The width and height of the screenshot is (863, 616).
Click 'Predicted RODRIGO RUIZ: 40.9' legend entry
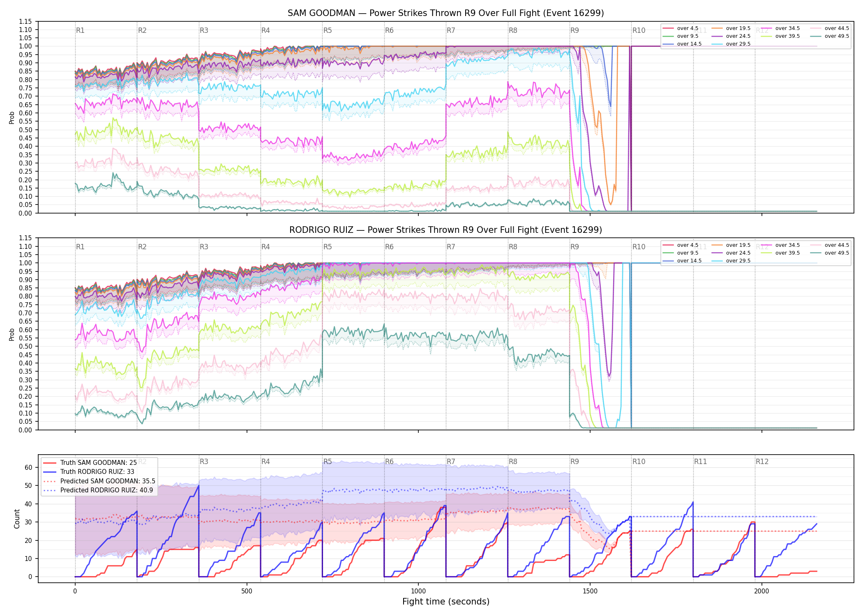(98, 490)
